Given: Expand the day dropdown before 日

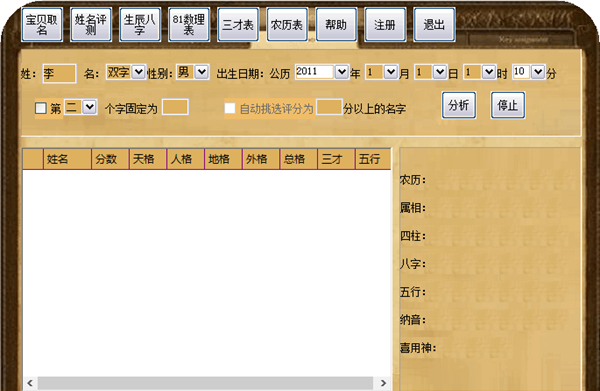Looking at the screenshot, I should tap(440, 72).
